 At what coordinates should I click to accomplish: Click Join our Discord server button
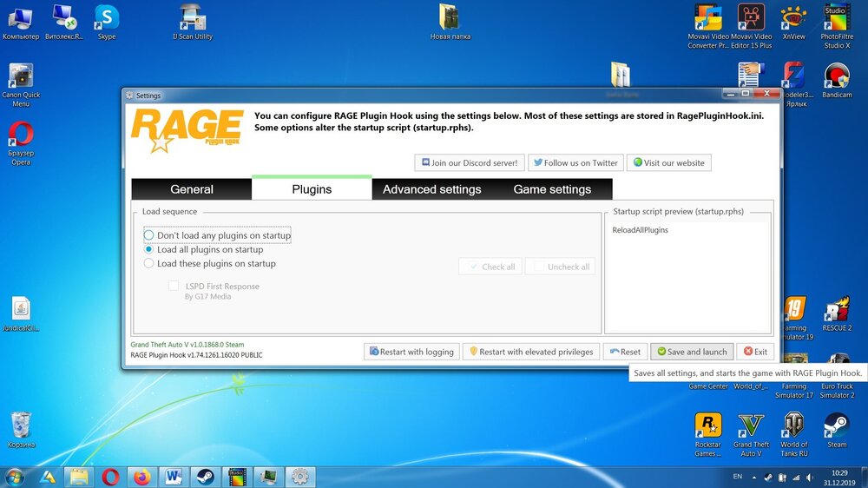tap(470, 163)
